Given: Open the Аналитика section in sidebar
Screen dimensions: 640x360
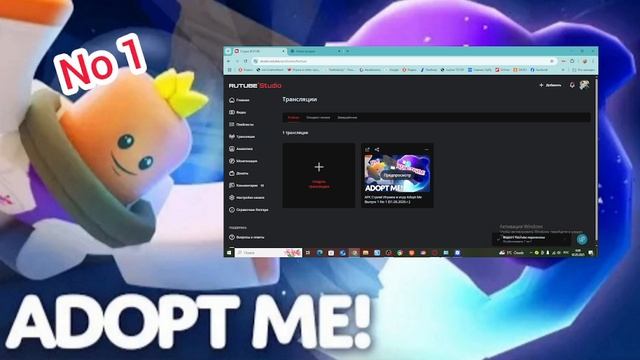Looking at the screenshot, I should pos(241,149).
